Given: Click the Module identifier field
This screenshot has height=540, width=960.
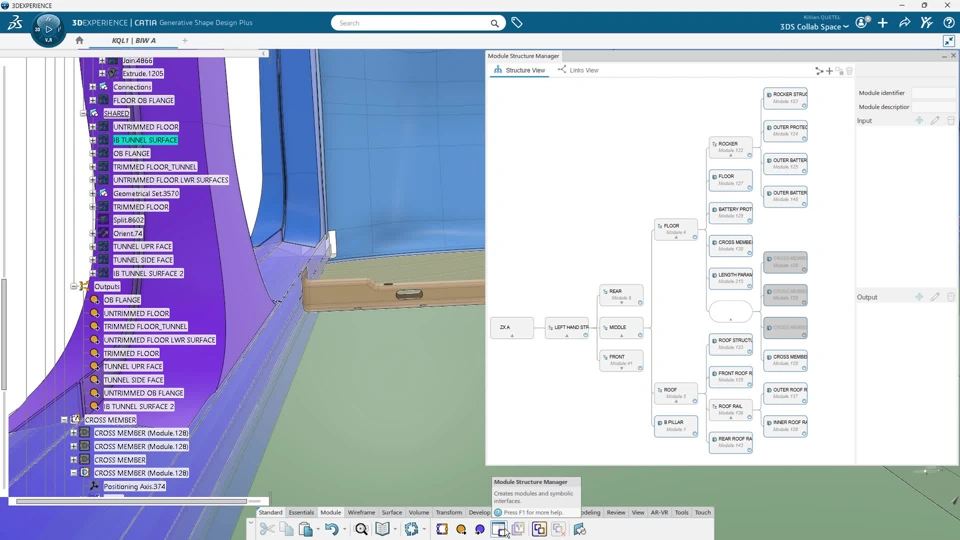Looking at the screenshot, I should 933,93.
